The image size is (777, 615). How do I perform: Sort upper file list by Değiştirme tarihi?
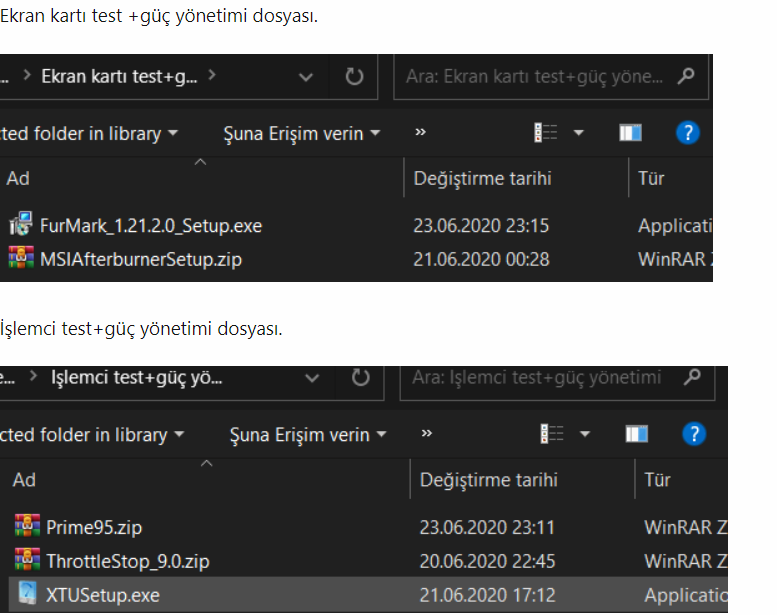pyautogui.click(x=482, y=179)
